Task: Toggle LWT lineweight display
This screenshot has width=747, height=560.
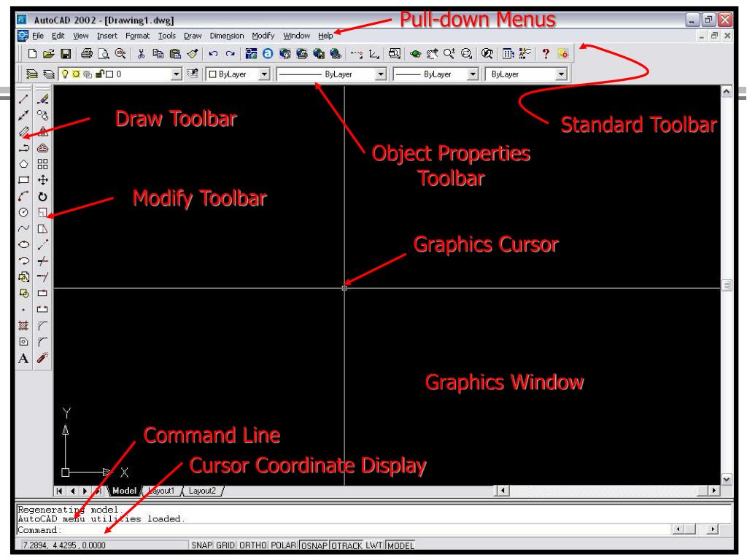Action: click(x=374, y=545)
